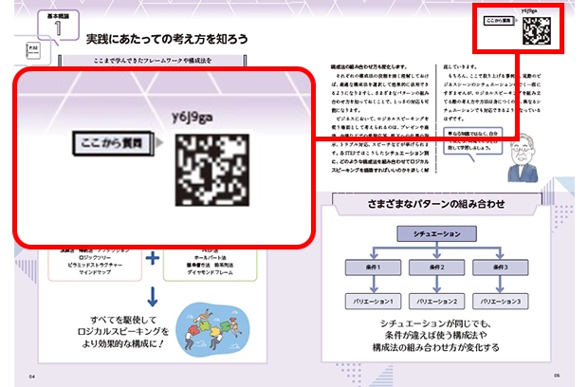Click the title さまざまなパターンの組み合わせ

click(x=436, y=204)
